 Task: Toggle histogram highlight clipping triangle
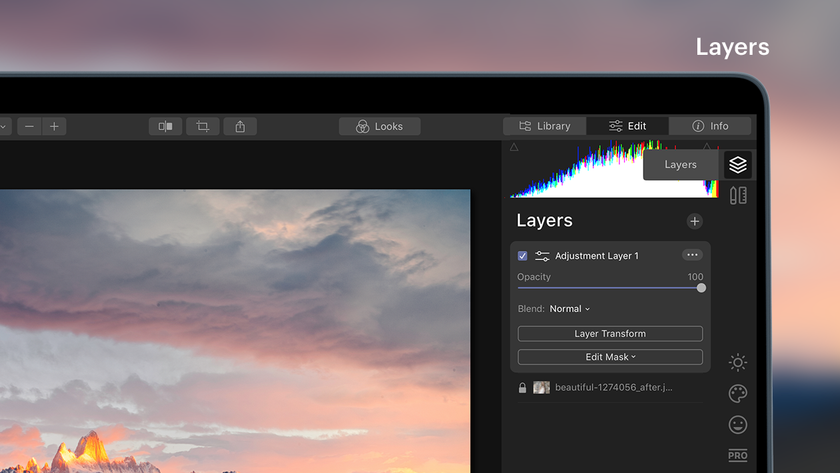[x=707, y=146]
